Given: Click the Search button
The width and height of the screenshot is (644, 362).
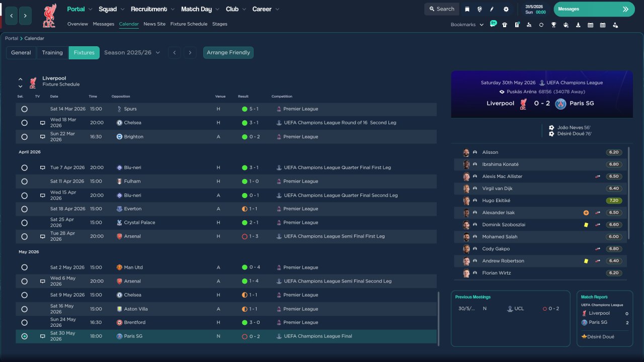Looking at the screenshot, I should pyautogui.click(x=441, y=9).
